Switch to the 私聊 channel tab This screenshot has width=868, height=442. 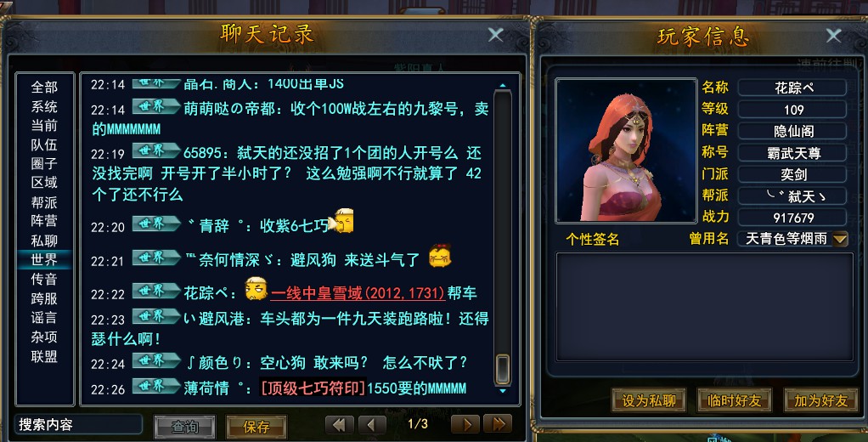click(x=44, y=241)
